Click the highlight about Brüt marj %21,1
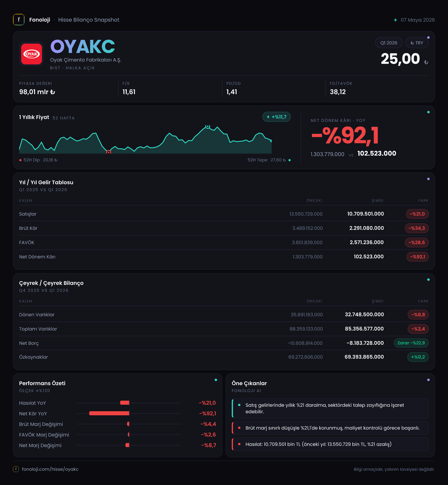 point(330,428)
